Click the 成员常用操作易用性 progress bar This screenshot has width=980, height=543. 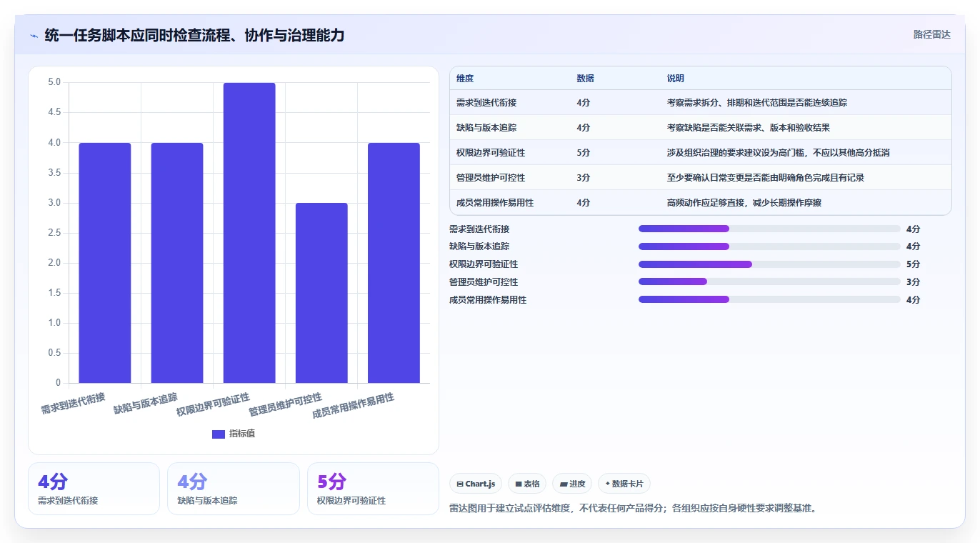(769, 299)
